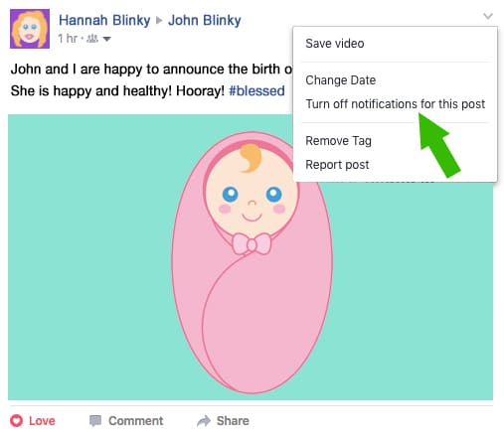Choose Report post option
This screenshot has width=504, height=442.
click(337, 165)
